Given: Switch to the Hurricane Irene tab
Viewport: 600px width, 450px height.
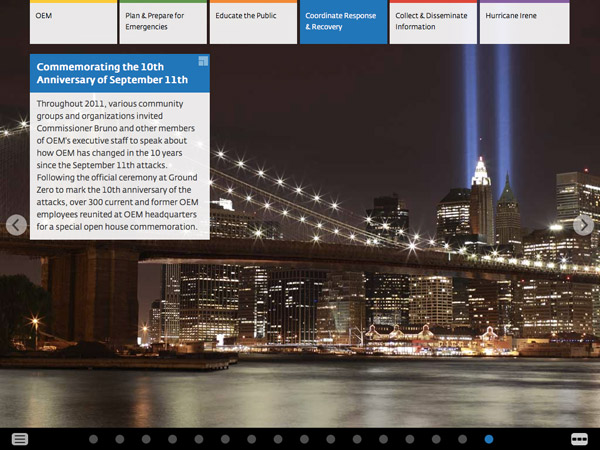Looking at the screenshot, I should click(x=525, y=22).
